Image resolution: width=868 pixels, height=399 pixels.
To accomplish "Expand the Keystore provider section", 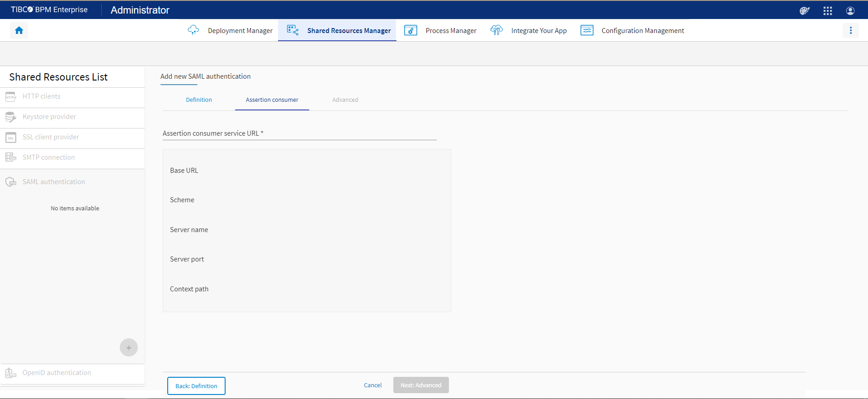I will [49, 117].
